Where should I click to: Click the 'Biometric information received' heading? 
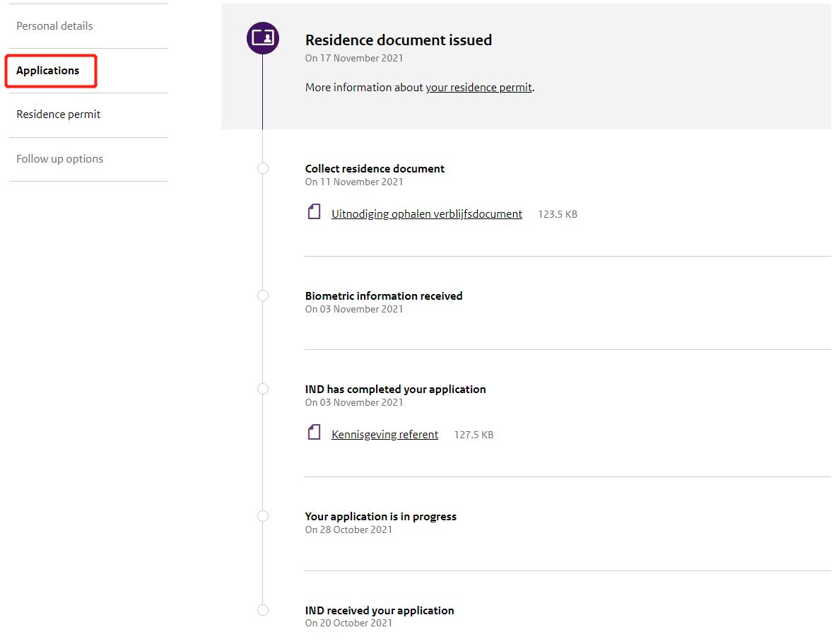pos(383,296)
